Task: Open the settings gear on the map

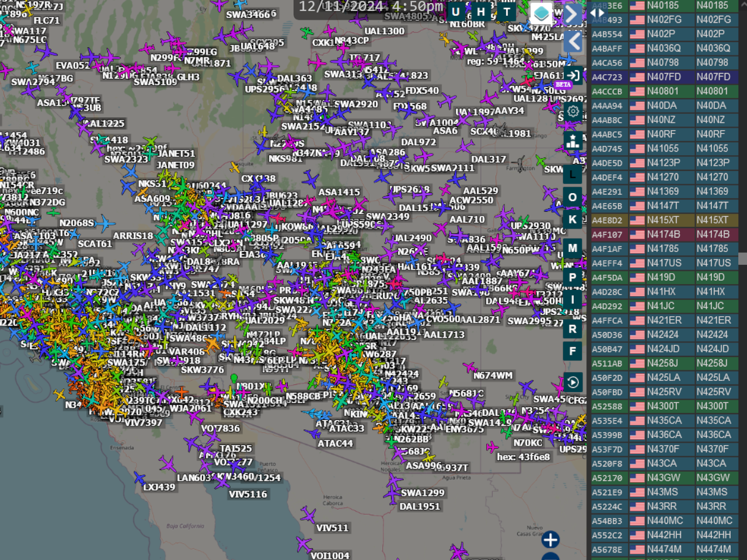Action: [x=573, y=111]
